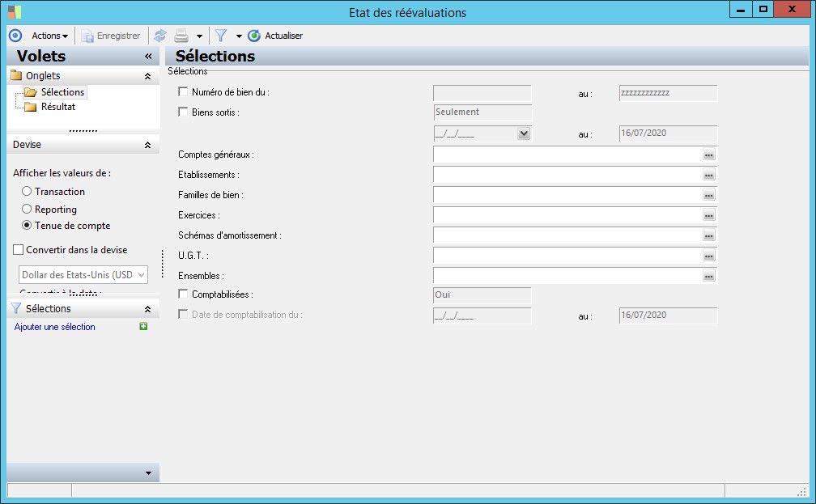Click the window resize grip icon
The image size is (816, 504).
tap(802, 491)
